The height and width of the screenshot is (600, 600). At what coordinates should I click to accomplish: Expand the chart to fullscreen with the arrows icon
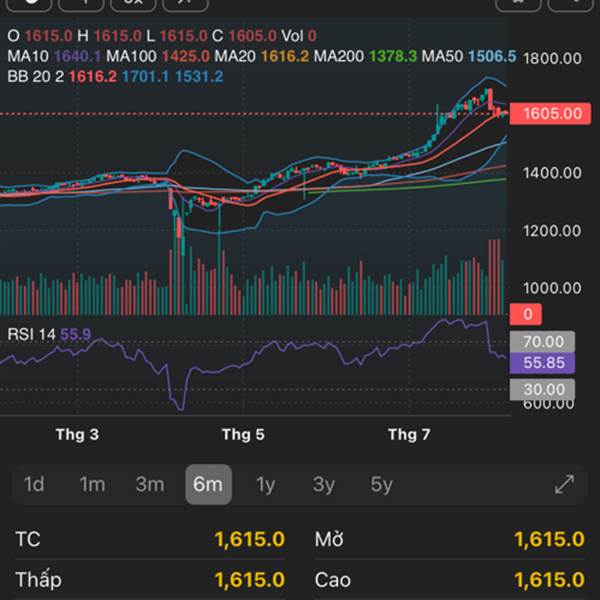(x=564, y=484)
